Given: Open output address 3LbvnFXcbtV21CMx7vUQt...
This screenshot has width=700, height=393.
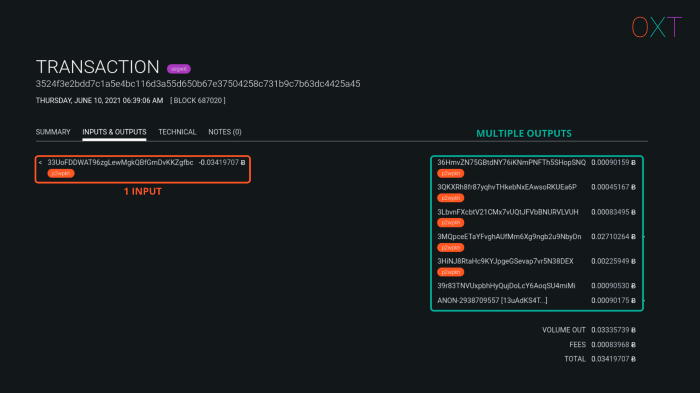Looking at the screenshot, I should (x=508, y=212).
